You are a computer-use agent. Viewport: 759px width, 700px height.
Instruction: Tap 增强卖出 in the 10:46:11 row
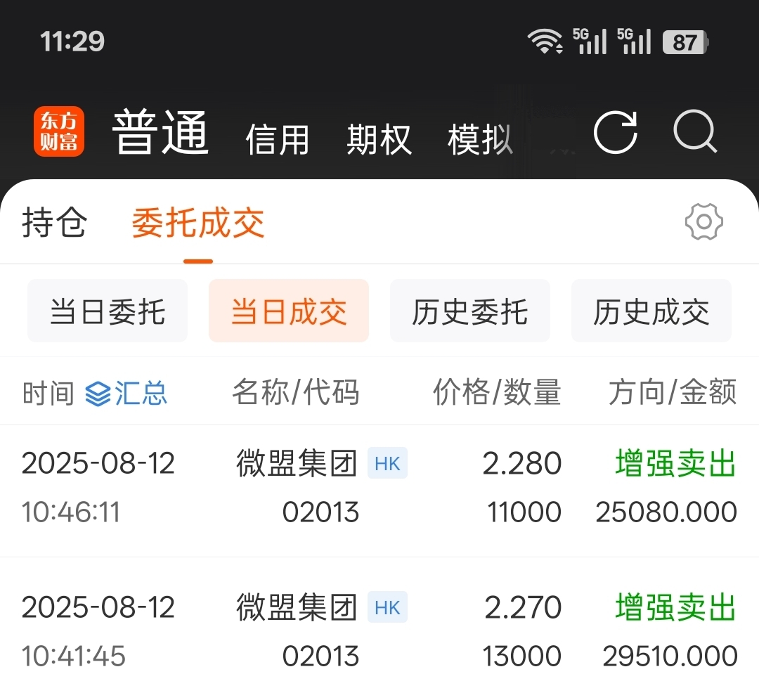tap(676, 463)
